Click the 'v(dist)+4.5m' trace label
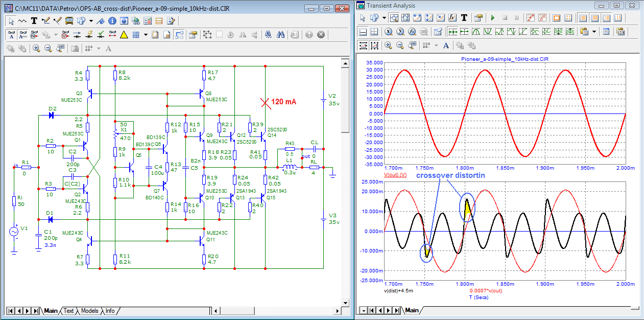The height and width of the screenshot is (320, 644). click(x=398, y=291)
